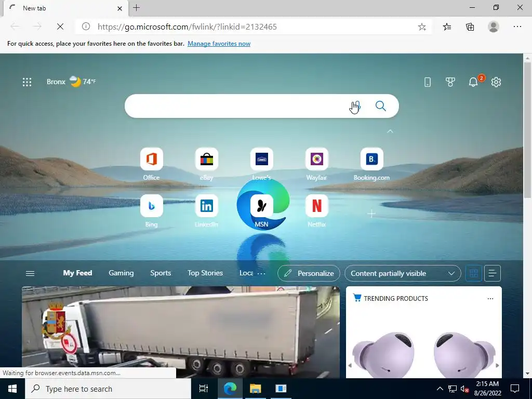The height and width of the screenshot is (399, 532).
Task: Open page settings gear
Action: (496, 82)
